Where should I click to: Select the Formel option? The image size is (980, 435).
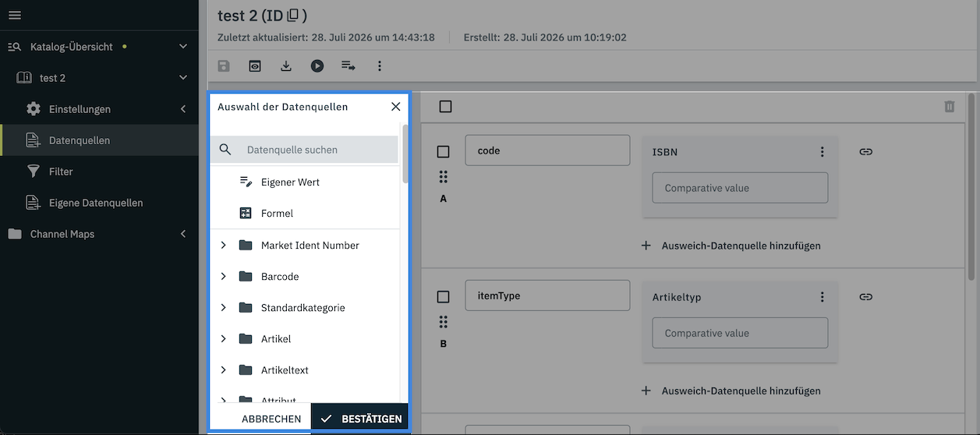(x=305, y=214)
